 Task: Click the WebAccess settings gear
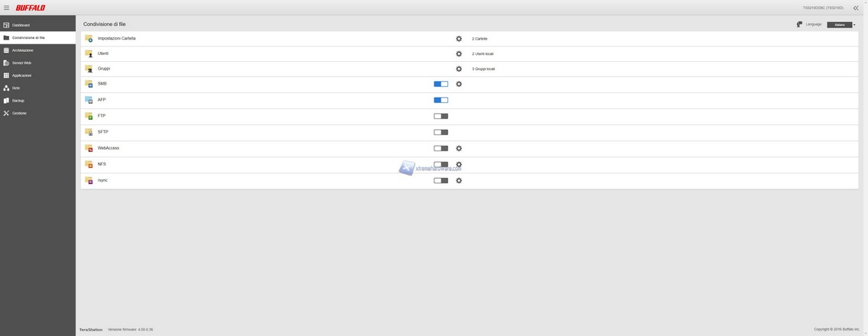(x=459, y=149)
